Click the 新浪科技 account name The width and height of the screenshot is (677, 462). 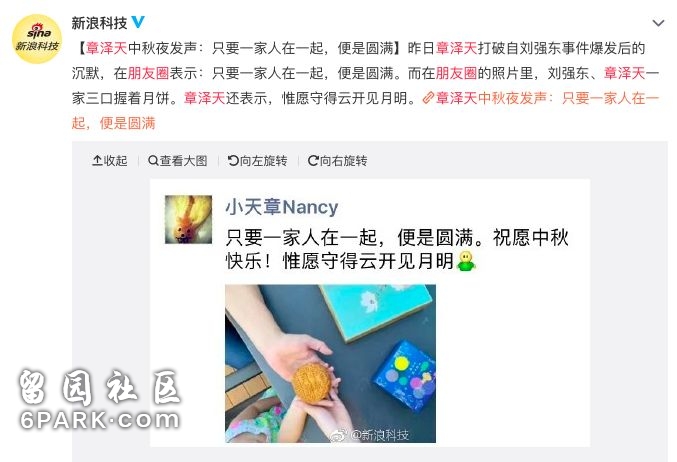(x=99, y=22)
